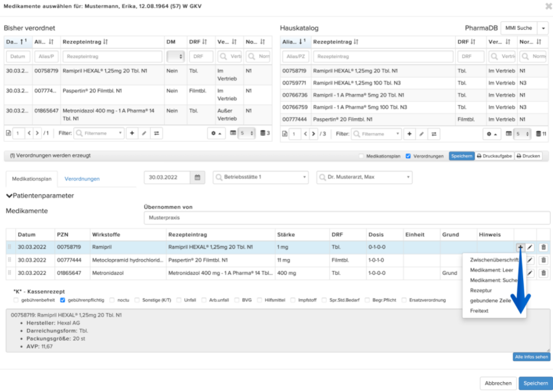The width and height of the screenshot is (553, 392).
Task: Edit the Metronidazol row with pencil icon
Action: [x=530, y=273]
